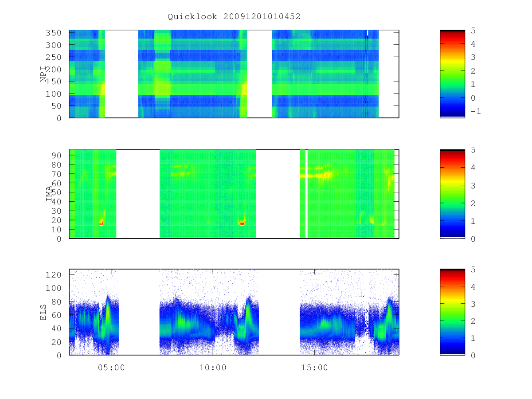Click the IMA panel colorbar
Image resolution: width=532 pixels, height=399 pixels.
452,194
